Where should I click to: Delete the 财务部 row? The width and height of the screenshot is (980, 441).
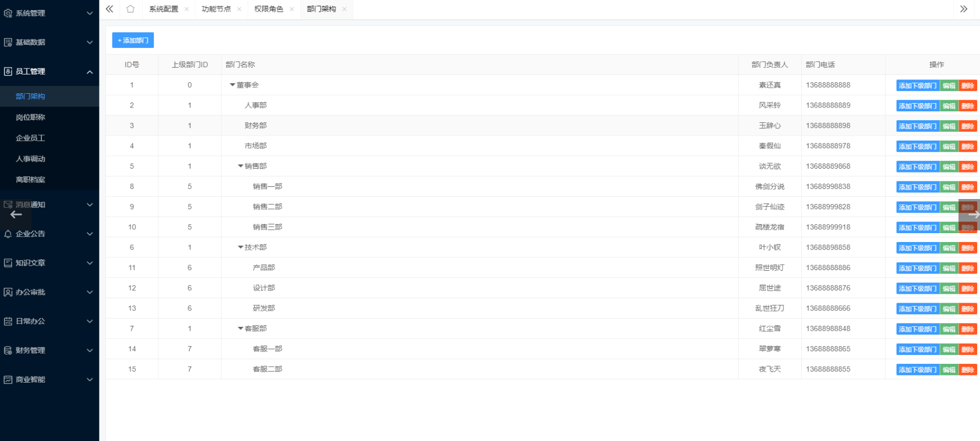tap(968, 126)
